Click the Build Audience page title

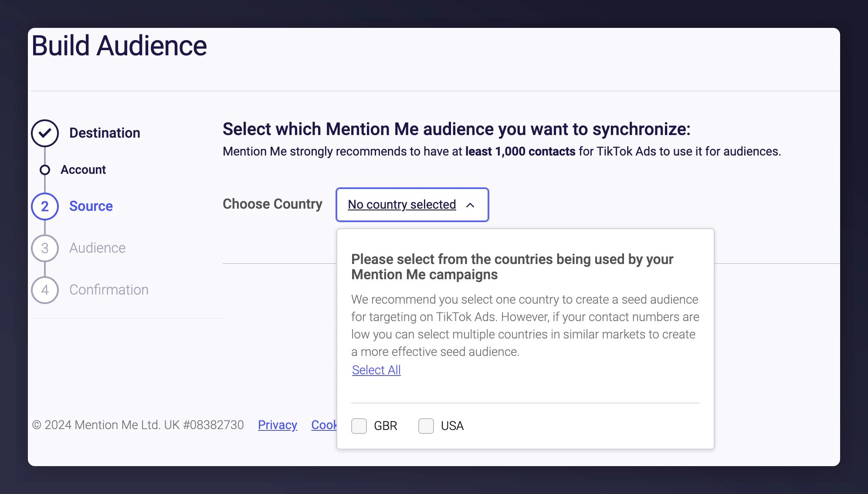click(119, 46)
